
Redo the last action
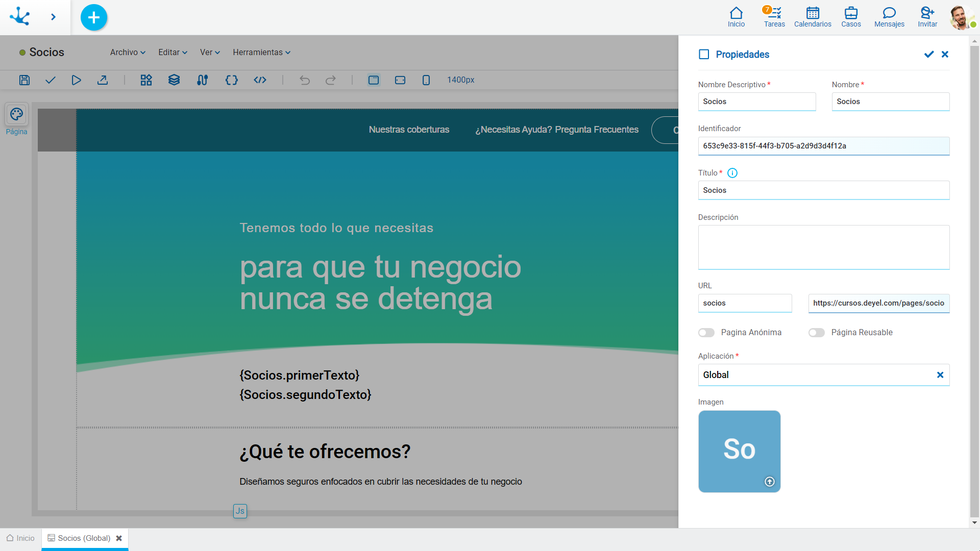click(x=331, y=80)
